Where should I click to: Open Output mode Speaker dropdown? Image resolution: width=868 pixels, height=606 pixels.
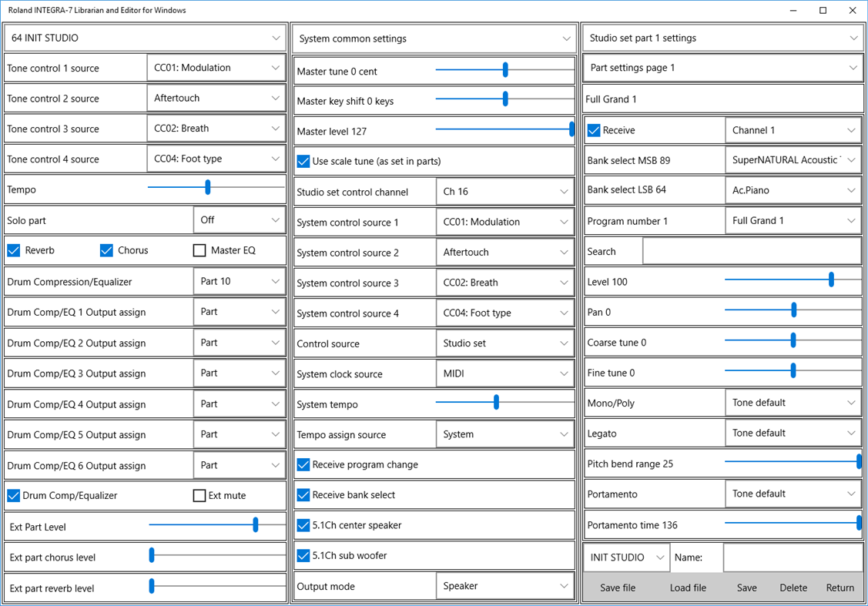505,586
